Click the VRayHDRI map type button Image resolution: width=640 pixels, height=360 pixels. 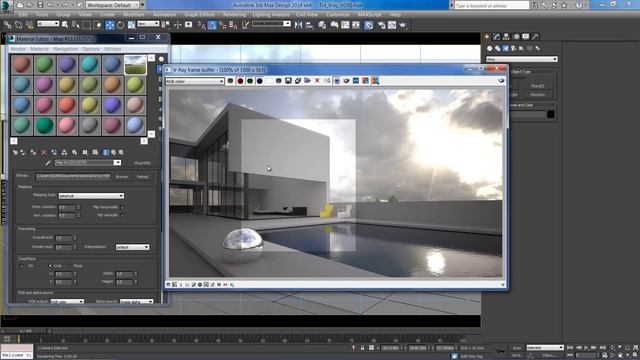tap(142, 163)
